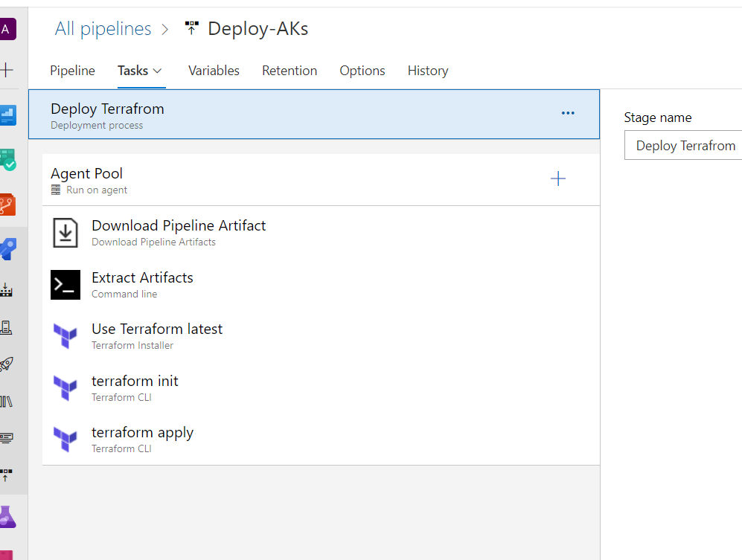The width and height of the screenshot is (742, 560).
Task: Select the Use Terraform latest task
Action: (156, 329)
